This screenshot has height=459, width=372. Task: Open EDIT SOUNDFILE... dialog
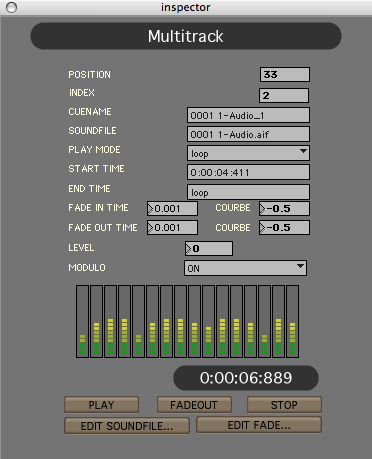127,426
